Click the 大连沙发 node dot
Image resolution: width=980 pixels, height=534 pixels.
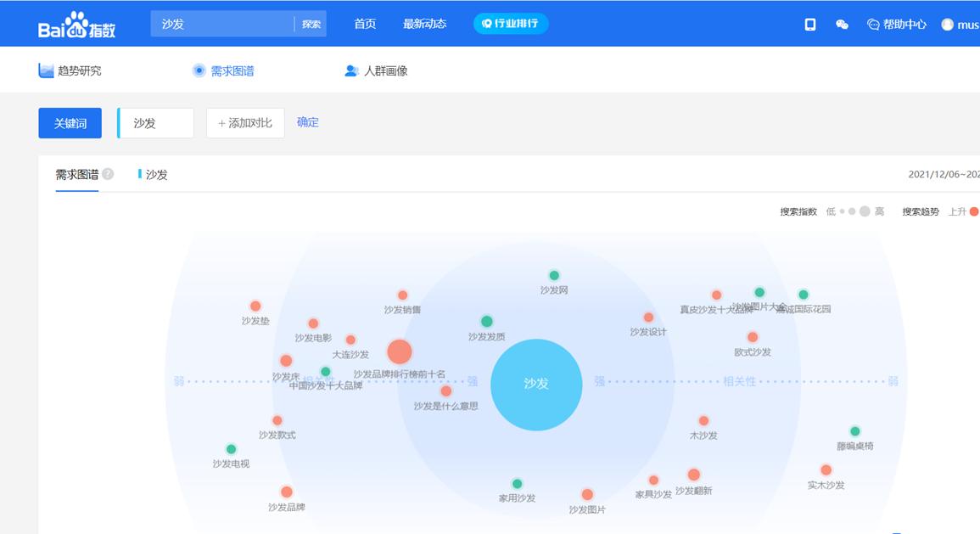click(x=350, y=340)
